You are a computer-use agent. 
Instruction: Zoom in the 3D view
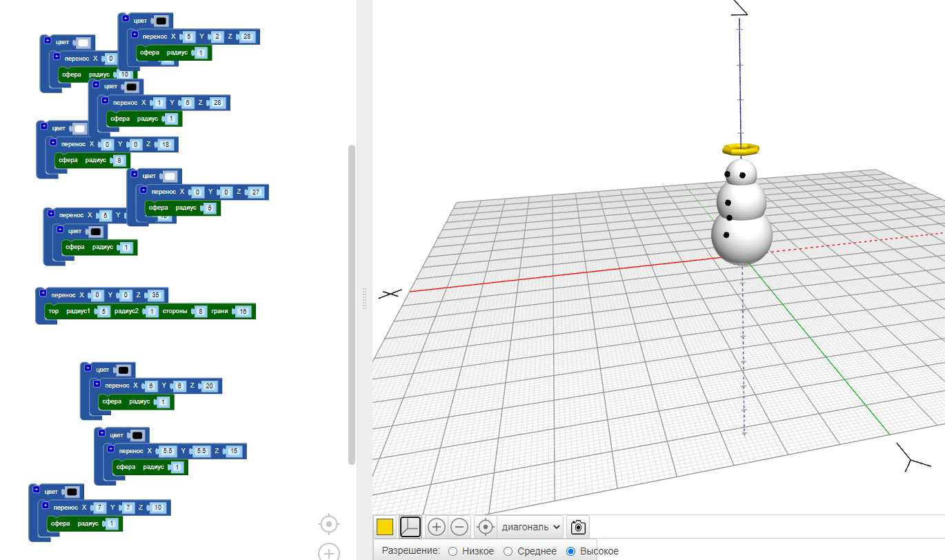436,527
